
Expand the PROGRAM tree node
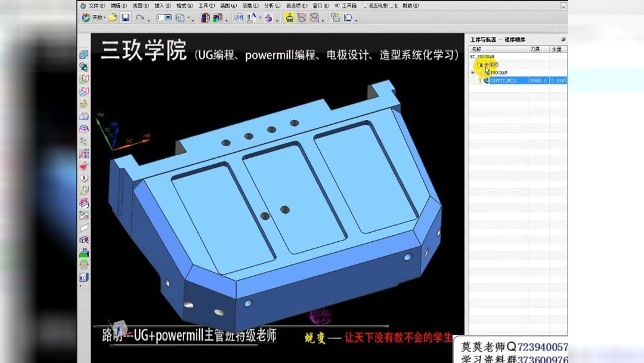pyautogui.click(x=472, y=72)
